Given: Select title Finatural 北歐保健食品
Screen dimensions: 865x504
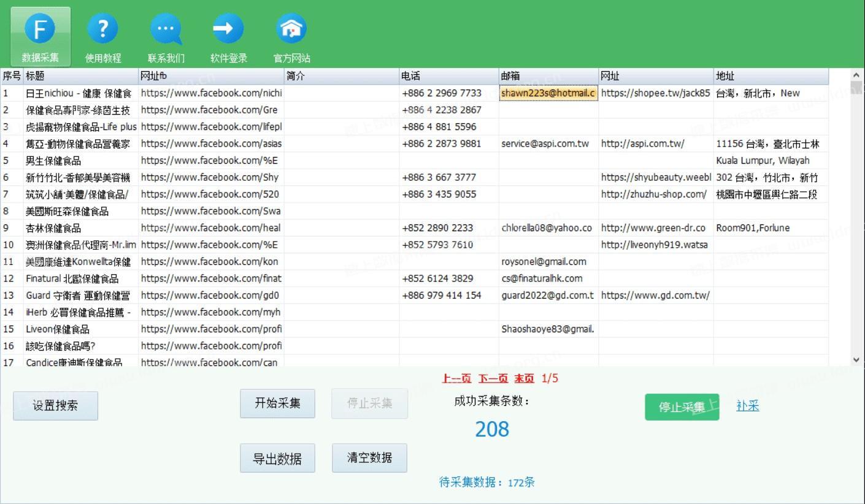Looking at the screenshot, I should (x=80, y=278).
